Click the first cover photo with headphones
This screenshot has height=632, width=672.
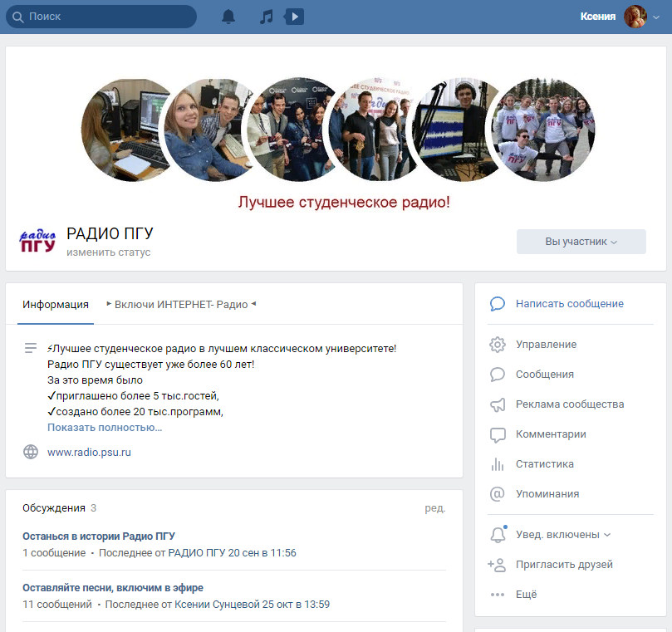125,130
